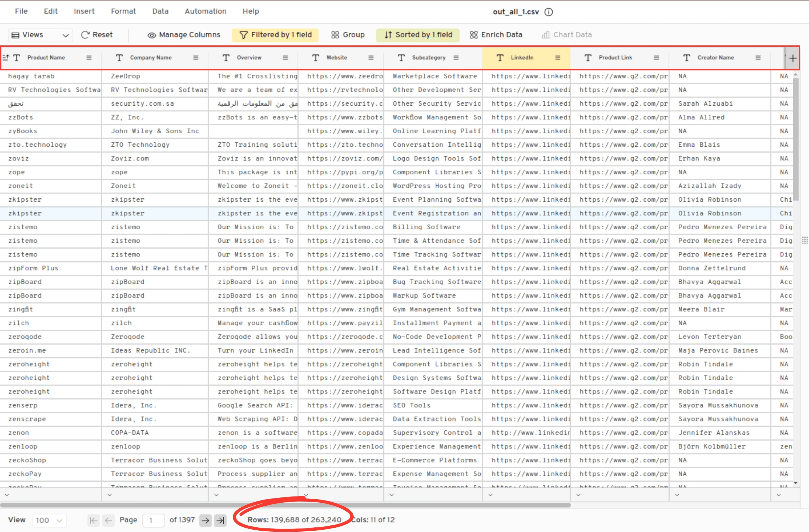Click the vertical scrollbar down arrow

click(x=796, y=483)
